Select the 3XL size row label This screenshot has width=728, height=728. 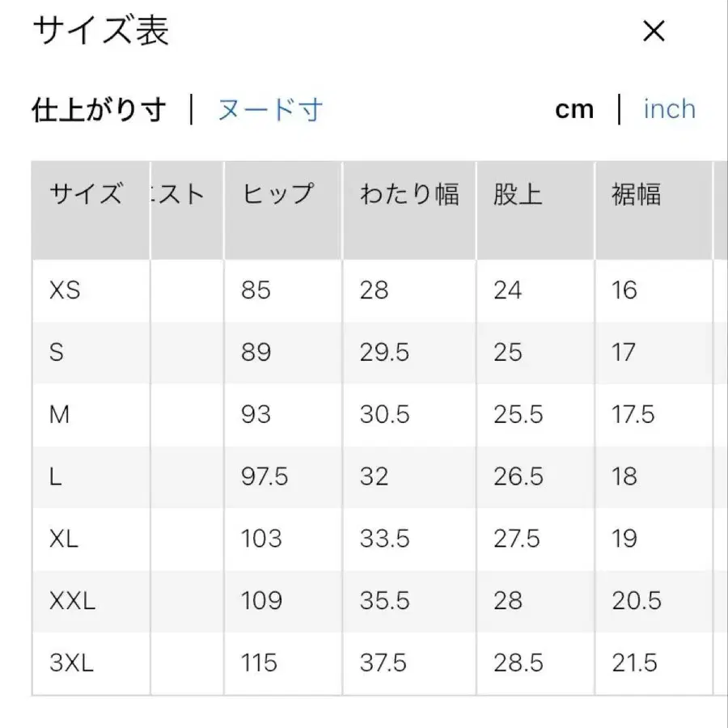click(70, 662)
